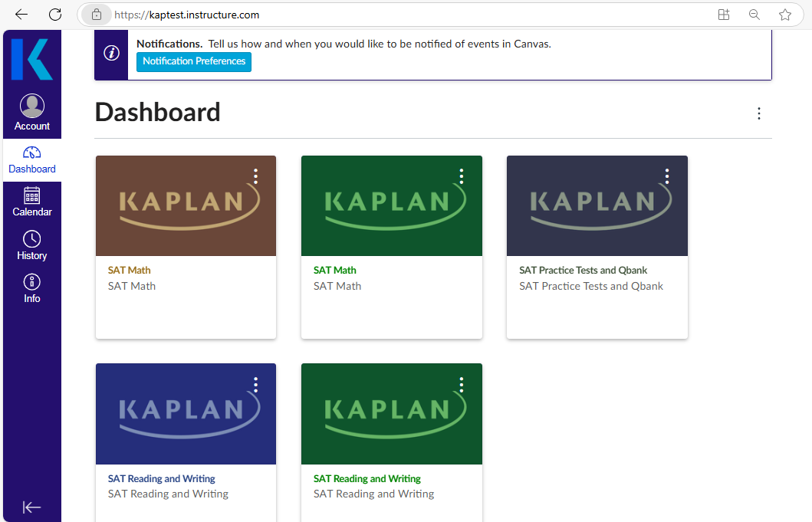Image resolution: width=812 pixels, height=522 pixels.
Task: Click the address bar URL kaptest.instructure.com
Action: pos(187,15)
